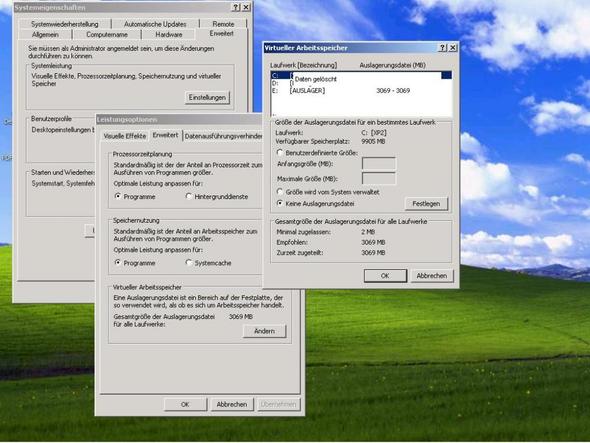Select Erweitert tab in Systemeigenschaften
This screenshot has height=443, width=590.
222,33
